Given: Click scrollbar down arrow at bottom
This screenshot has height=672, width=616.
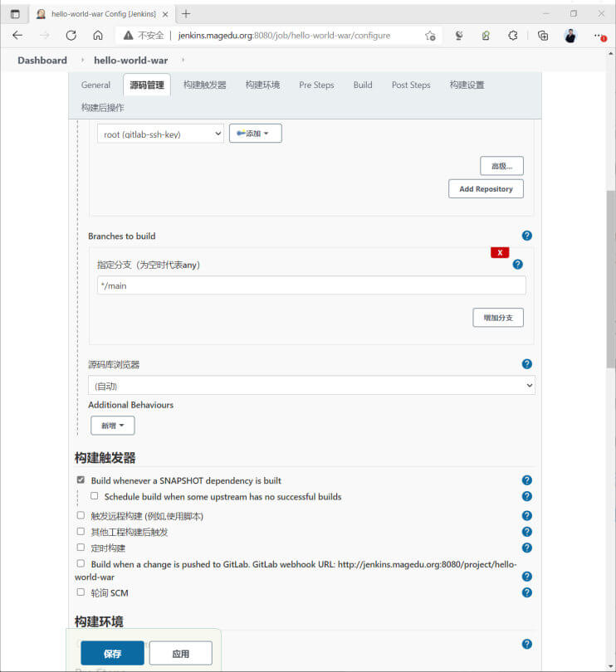Looking at the screenshot, I should [x=611, y=666].
